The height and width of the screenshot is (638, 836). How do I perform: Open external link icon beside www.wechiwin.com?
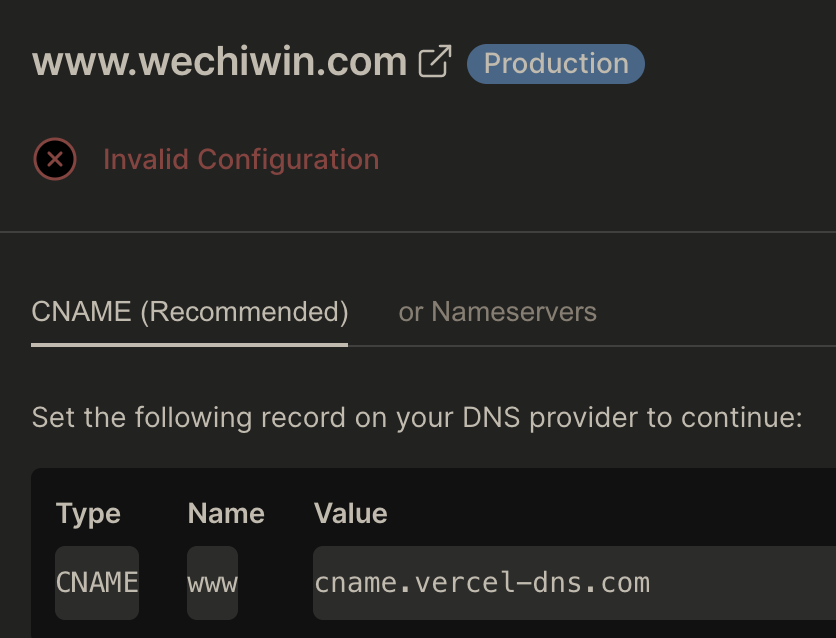pos(435,62)
